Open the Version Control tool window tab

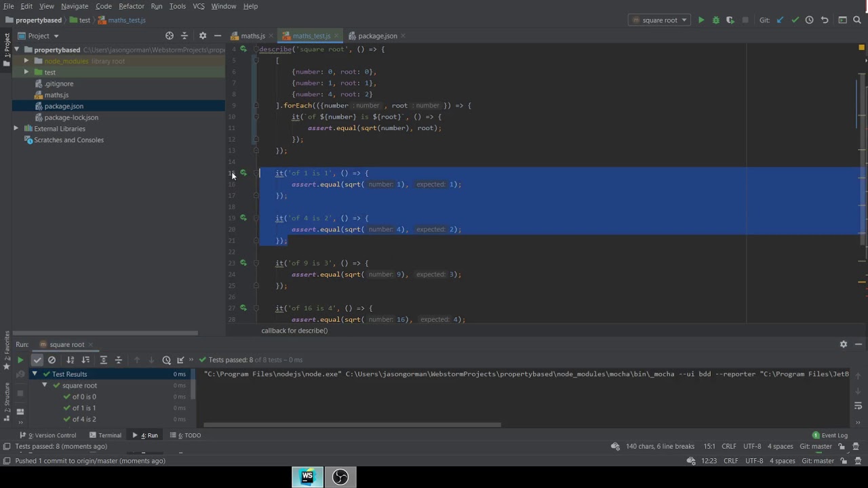click(x=49, y=435)
